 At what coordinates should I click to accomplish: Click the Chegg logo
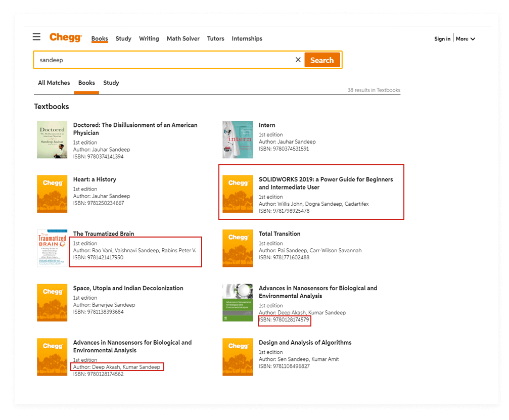coord(66,37)
